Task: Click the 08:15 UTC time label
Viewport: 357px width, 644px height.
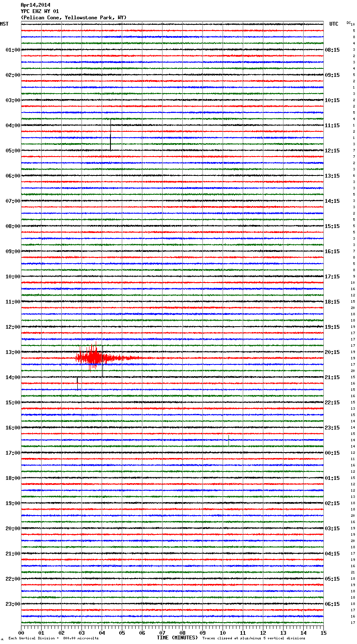Action: [x=332, y=50]
